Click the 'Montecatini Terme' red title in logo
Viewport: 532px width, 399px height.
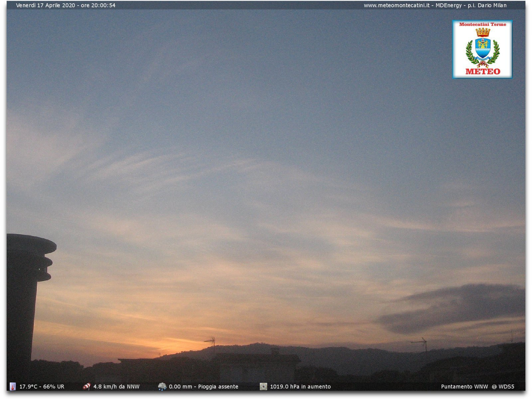pyautogui.click(x=482, y=24)
